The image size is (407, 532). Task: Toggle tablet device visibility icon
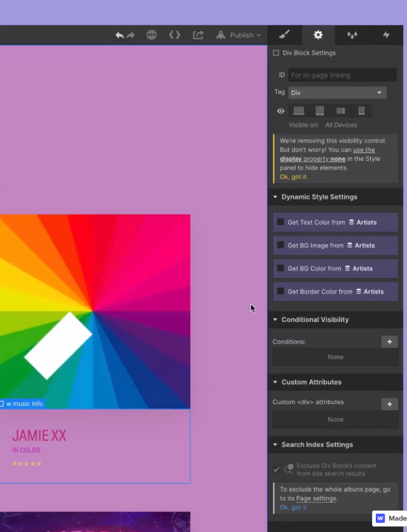click(320, 111)
